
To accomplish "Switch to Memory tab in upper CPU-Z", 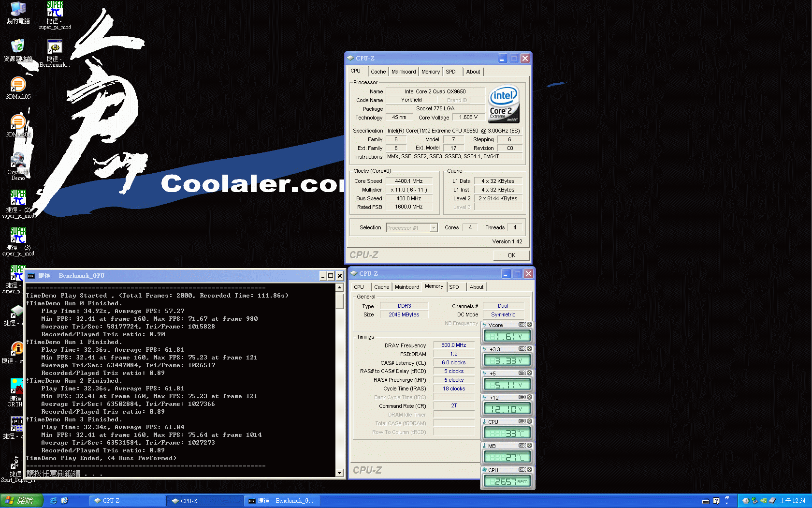I will coord(431,72).
